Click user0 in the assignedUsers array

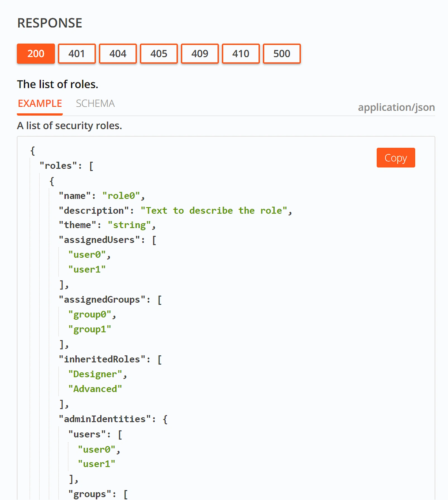(x=87, y=254)
